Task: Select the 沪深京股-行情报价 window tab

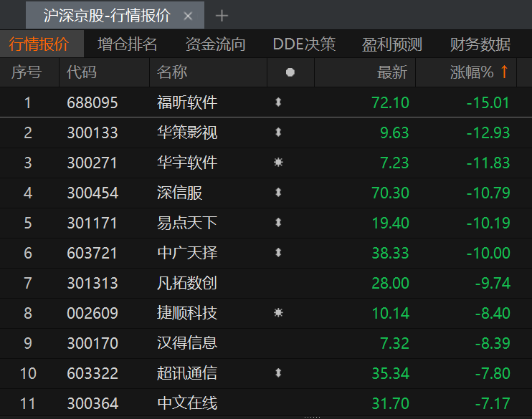Action: click(x=115, y=16)
